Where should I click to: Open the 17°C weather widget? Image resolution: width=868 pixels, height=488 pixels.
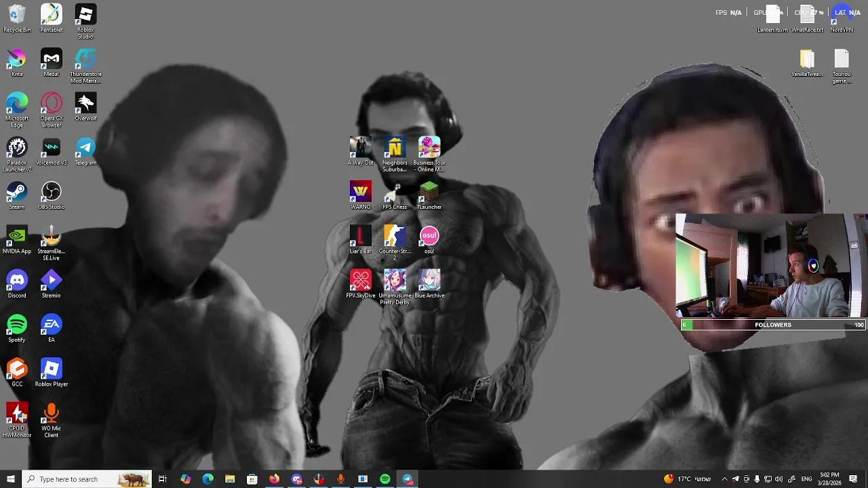(687, 479)
